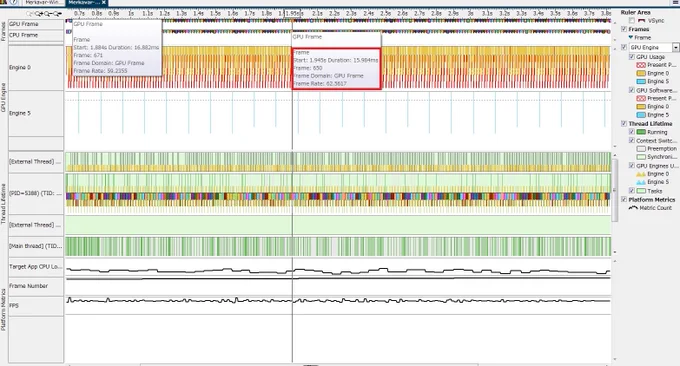This screenshot has width=680, height=366.
Task: Toggle the Running checkbox
Action: (x=631, y=132)
